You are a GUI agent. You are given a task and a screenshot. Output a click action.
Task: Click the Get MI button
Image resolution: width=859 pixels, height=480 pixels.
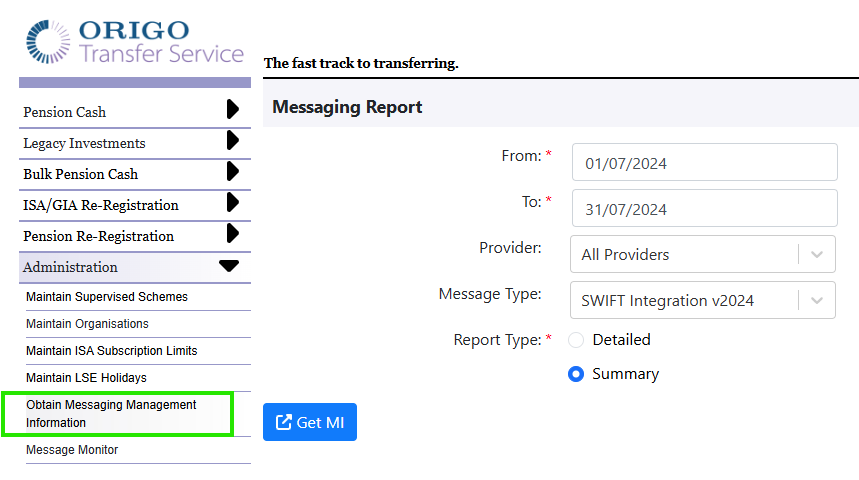click(x=310, y=422)
